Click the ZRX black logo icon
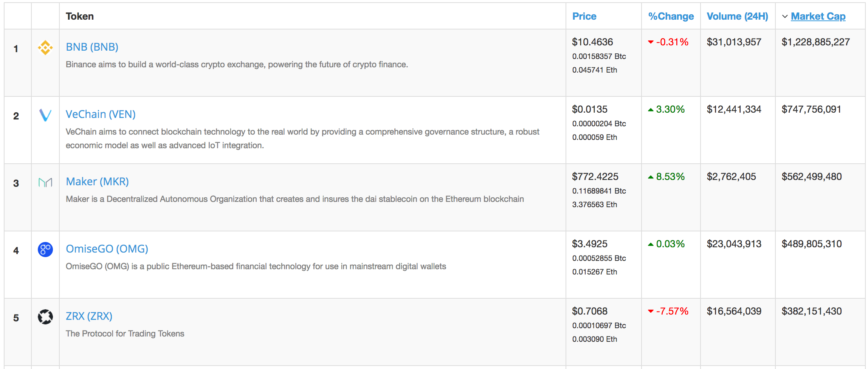The image size is (868, 369). click(45, 317)
